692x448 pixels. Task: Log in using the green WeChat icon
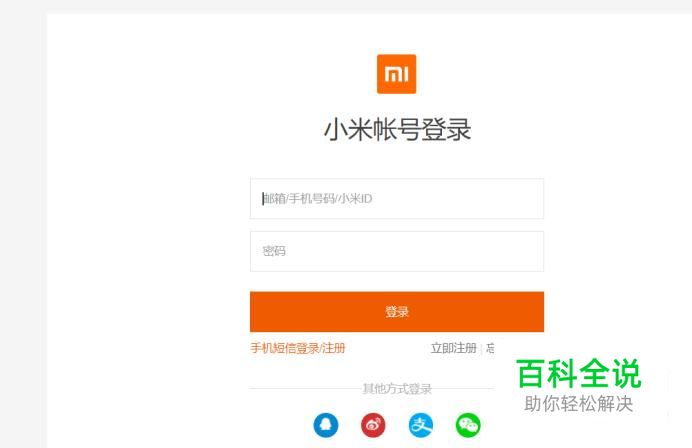468,425
